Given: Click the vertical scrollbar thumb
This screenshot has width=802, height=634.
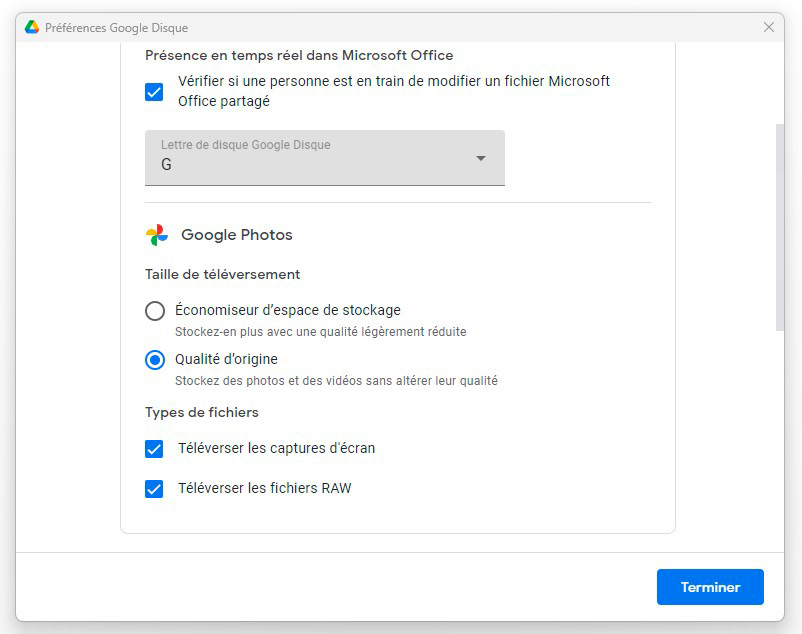Looking at the screenshot, I should (x=779, y=225).
